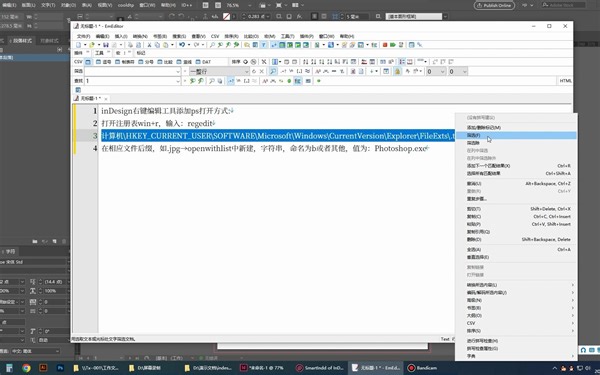Choose 粘贴(P) Ctrl+V in context menu

point(516,224)
